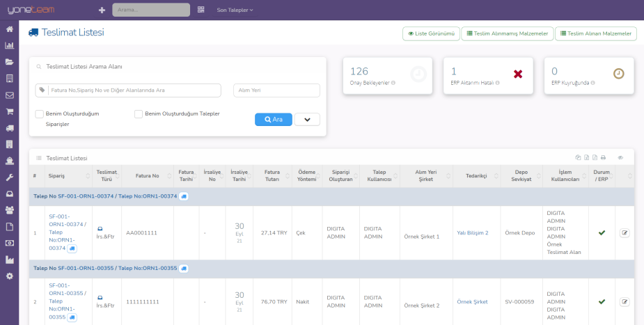Image resolution: width=644 pixels, height=325 pixels.
Task: Check the Benim Oluşturduğum Talepler checkbox
Action: click(x=139, y=114)
